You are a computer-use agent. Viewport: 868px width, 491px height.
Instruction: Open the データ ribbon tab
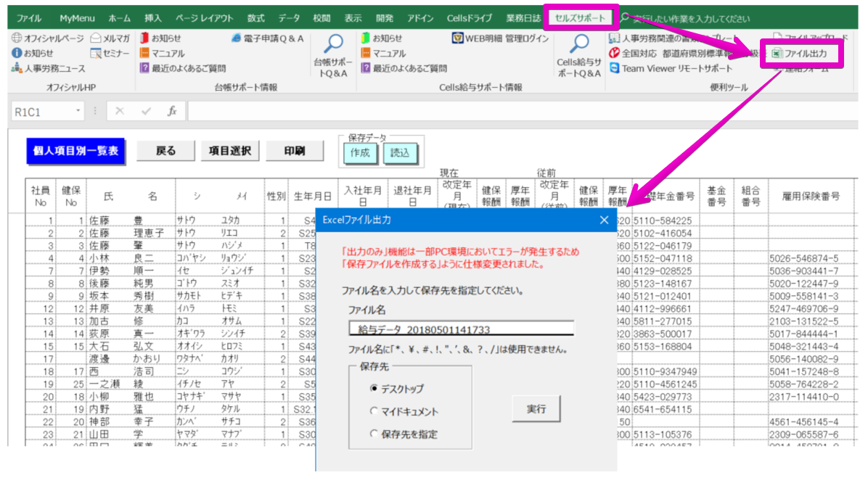click(x=289, y=18)
